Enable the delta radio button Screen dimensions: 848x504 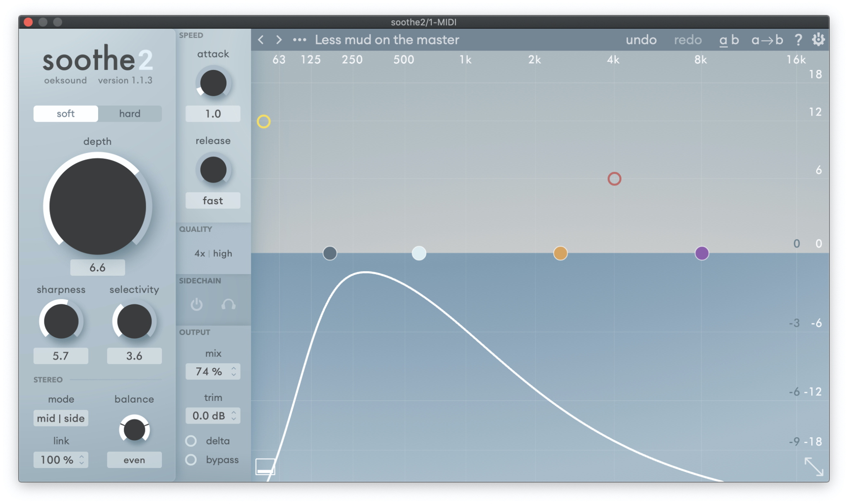tap(191, 441)
